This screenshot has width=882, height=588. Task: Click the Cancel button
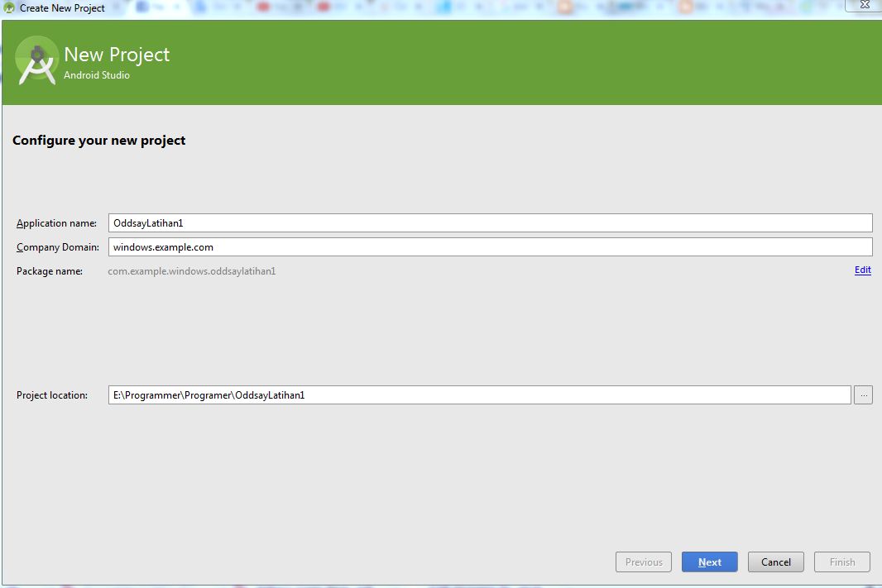tap(776, 562)
